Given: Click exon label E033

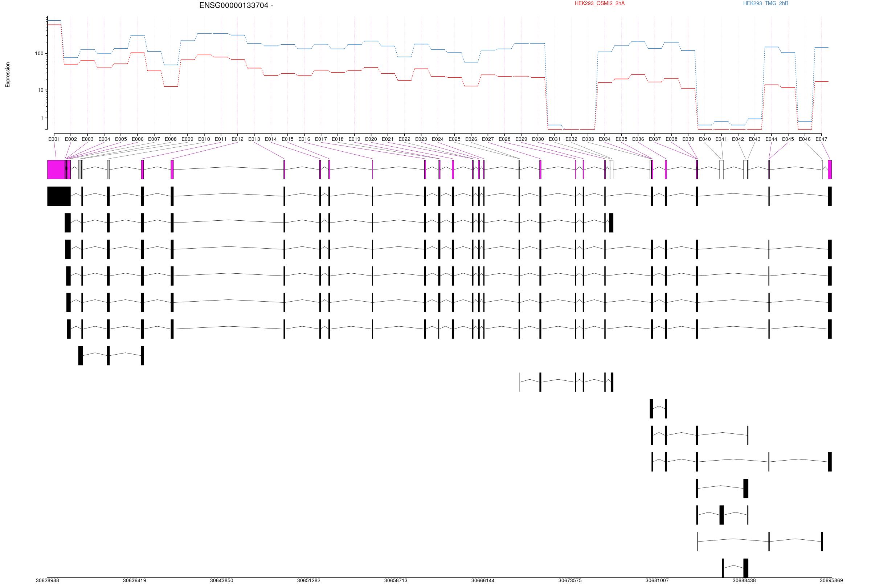Looking at the screenshot, I should 588,139.
